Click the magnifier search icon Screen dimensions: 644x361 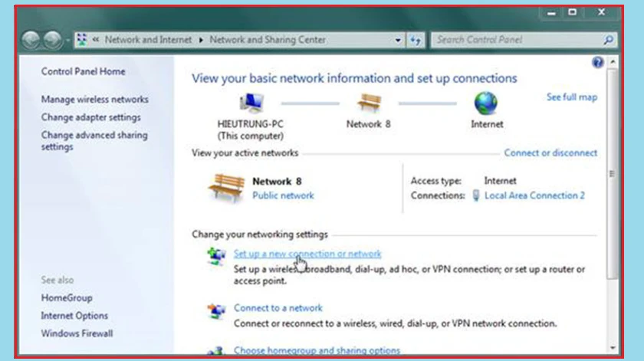pyautogui.click(x=609, y=40)
